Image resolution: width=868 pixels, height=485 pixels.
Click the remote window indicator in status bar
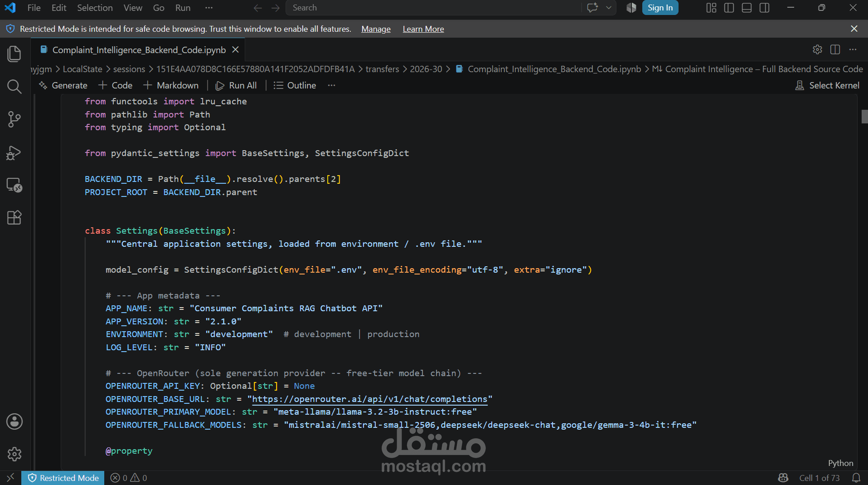click(10, 478)
